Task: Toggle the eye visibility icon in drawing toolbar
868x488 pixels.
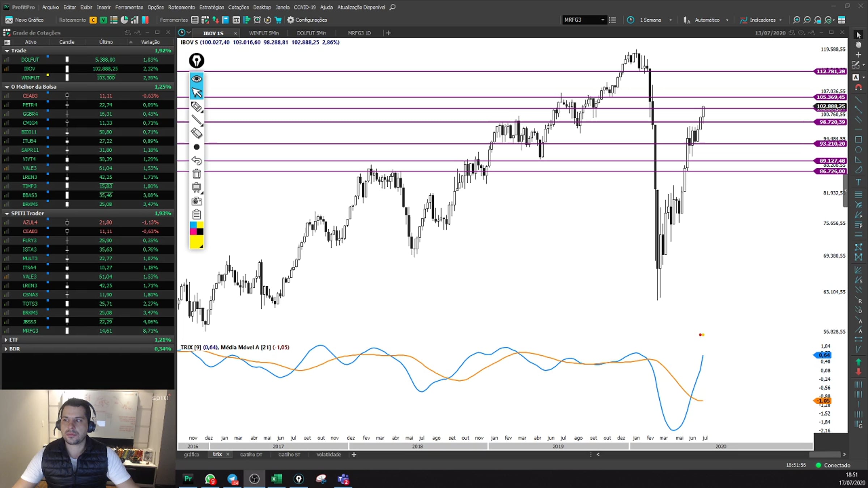Action: pyautogui.click(x=196, y=79)
